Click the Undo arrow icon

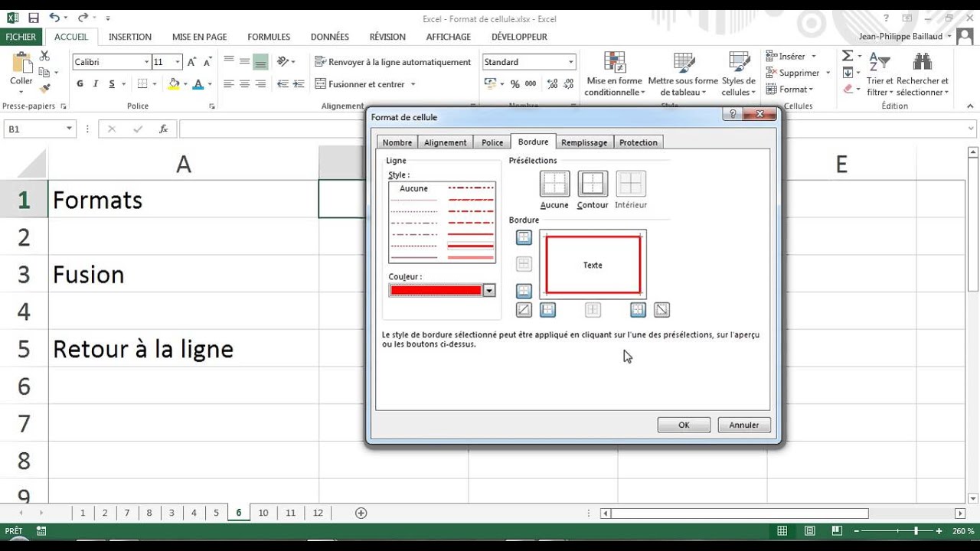point(54,18)
